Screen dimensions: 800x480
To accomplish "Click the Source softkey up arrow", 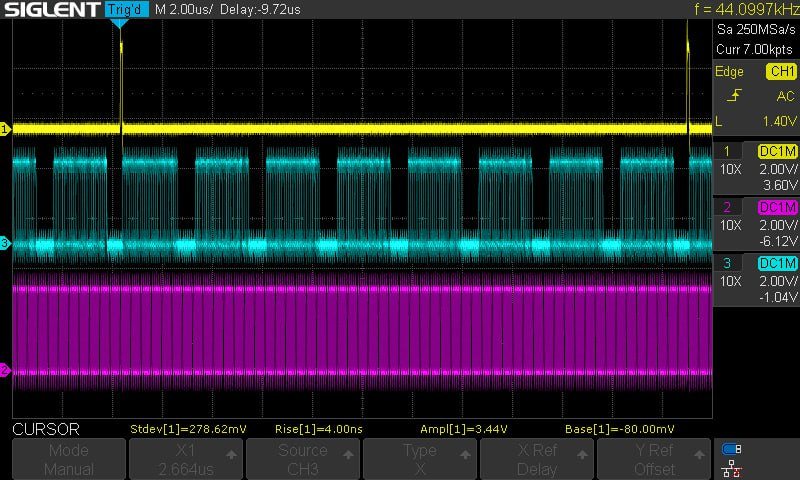I will coord(348,454).
